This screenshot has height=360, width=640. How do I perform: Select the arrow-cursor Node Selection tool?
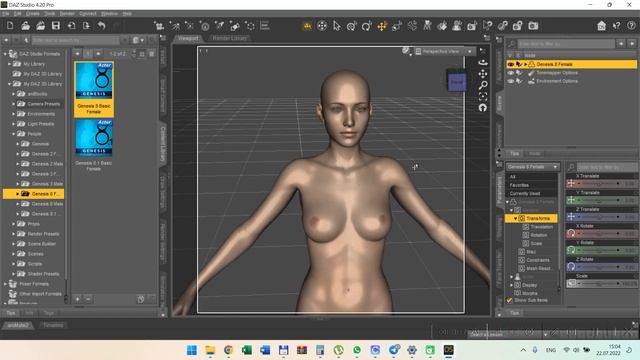coord(337,26)
